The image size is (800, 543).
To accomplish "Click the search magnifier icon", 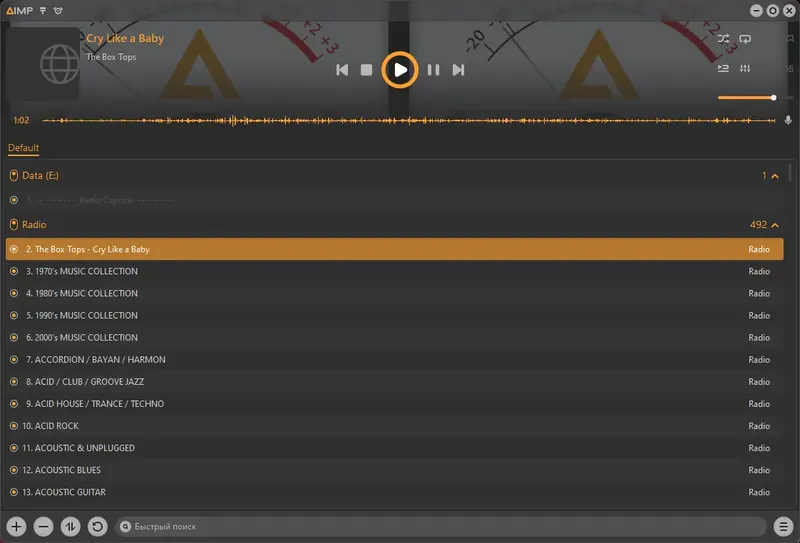I will (x=126, y=526).
